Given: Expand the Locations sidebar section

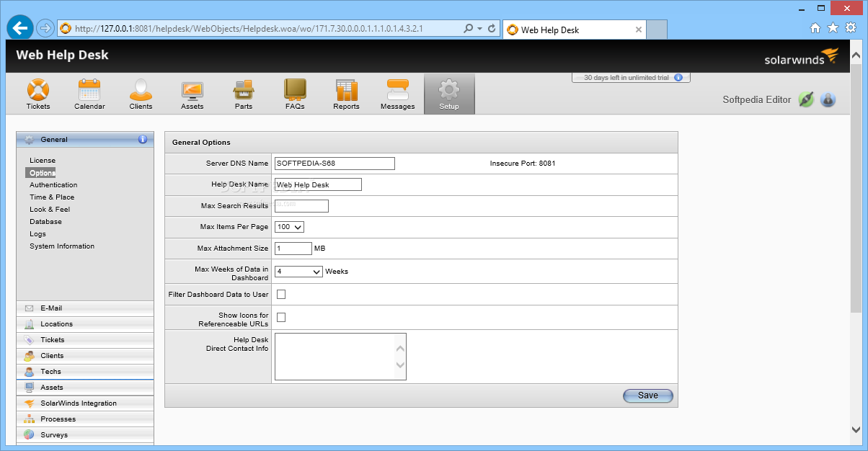Looking at the screenshot, I should [x=85, y=323].
